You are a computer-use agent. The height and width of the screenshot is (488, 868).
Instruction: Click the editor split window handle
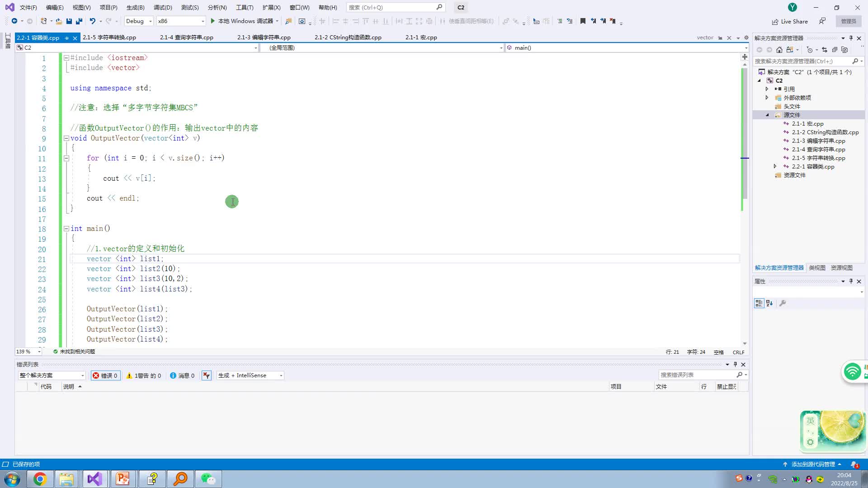pos(745,57)
